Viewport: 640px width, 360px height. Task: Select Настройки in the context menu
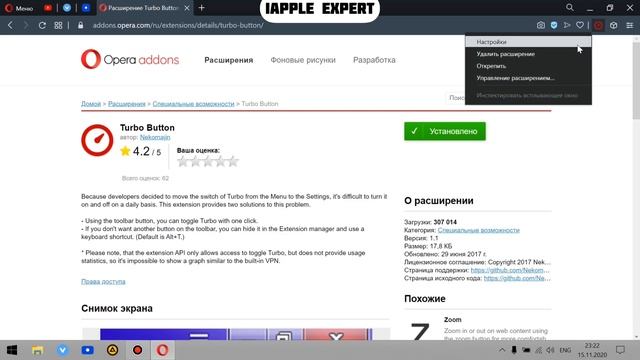(x=528, y=42)
